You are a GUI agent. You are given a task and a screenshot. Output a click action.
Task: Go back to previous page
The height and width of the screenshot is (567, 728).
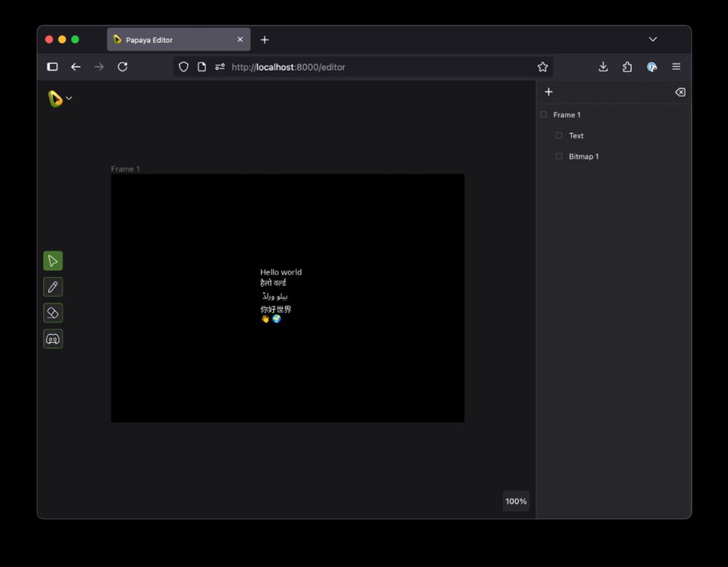coord(76,67)
